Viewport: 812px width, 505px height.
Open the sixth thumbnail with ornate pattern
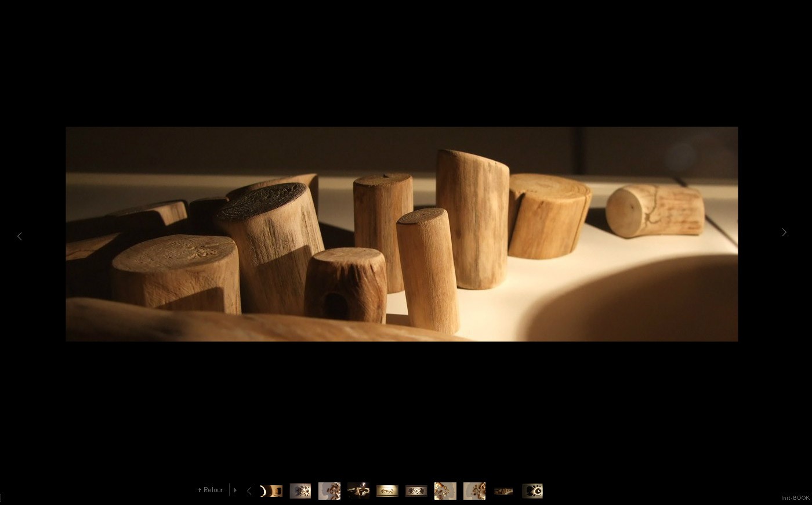(x=416, y=491)
